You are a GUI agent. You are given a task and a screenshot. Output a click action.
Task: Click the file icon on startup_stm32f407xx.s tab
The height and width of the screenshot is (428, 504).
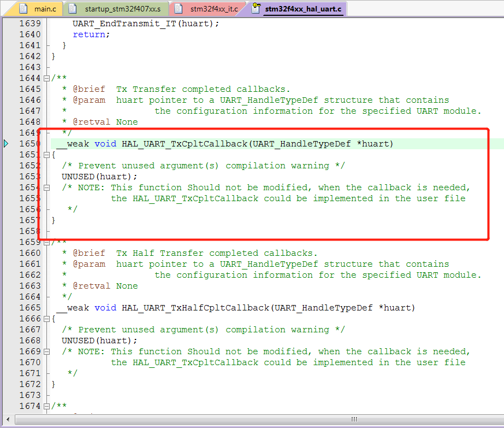(73, 9)
